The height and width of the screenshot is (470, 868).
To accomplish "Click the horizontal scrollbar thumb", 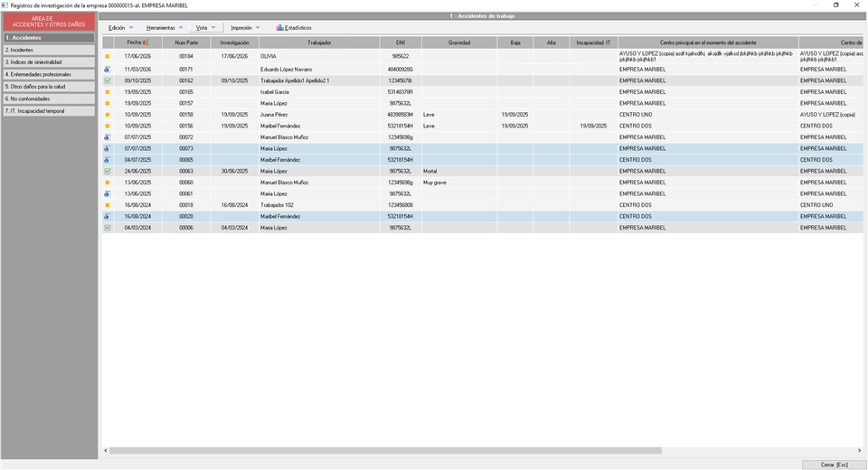I will 385,451.
